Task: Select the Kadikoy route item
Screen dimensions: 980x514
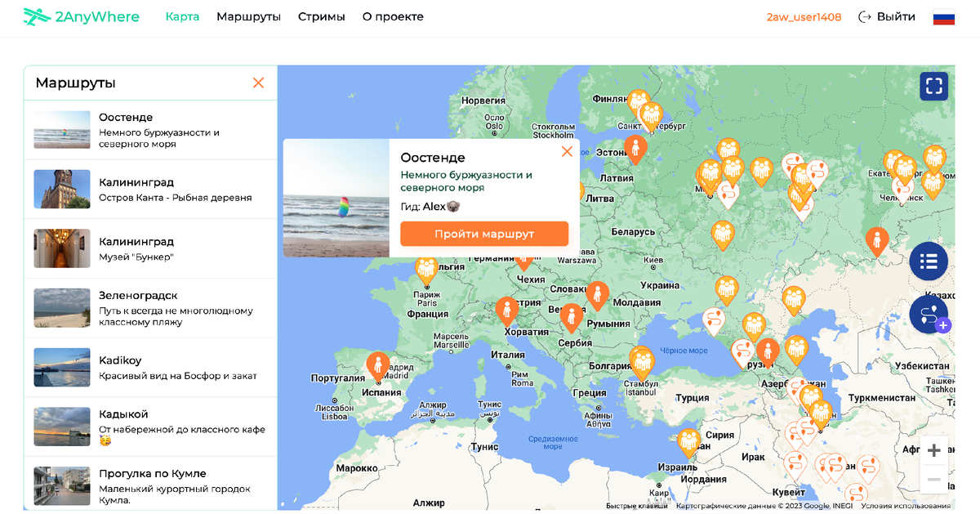Action: [150, 368]
